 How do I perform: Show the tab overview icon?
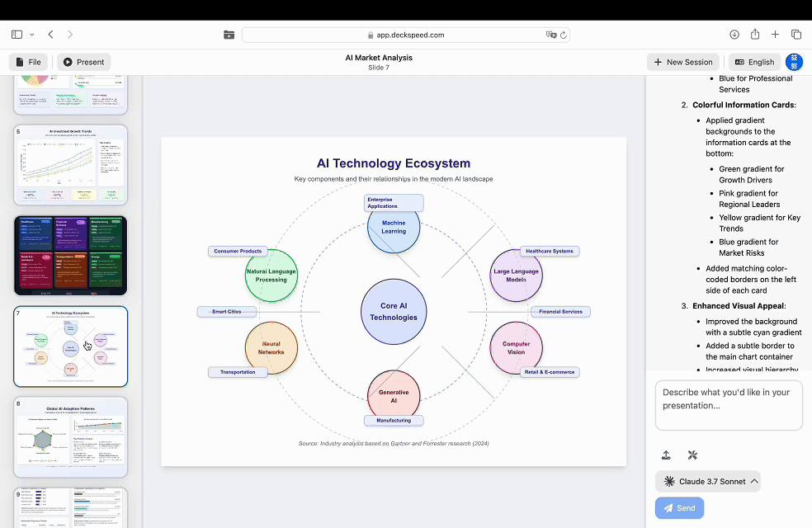(x=796, y=35)
